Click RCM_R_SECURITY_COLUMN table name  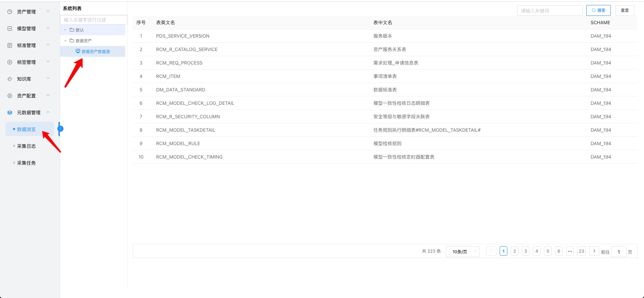click(188, 117)
